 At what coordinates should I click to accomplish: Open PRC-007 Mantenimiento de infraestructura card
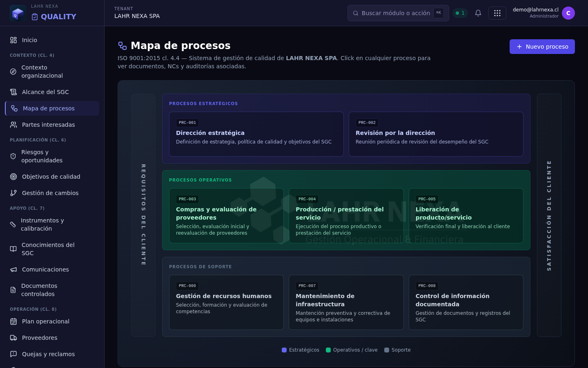coord(346,303)
